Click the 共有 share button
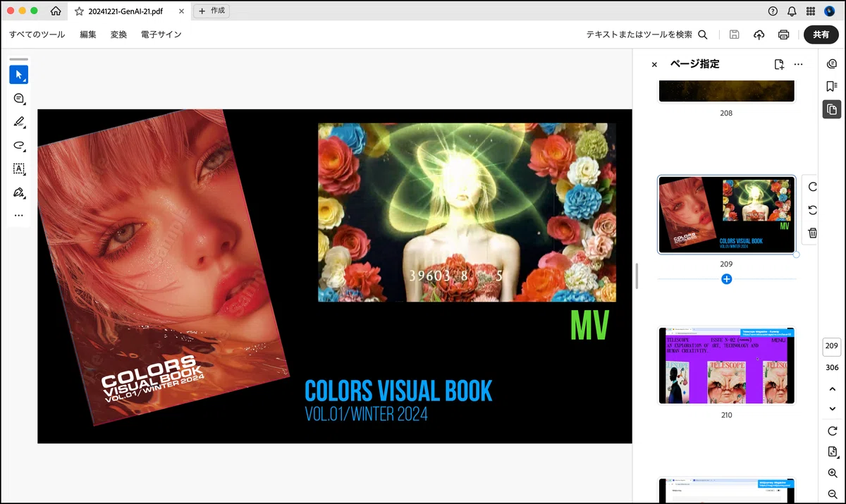This screenshot has height=504, width=846. (821, 35)
